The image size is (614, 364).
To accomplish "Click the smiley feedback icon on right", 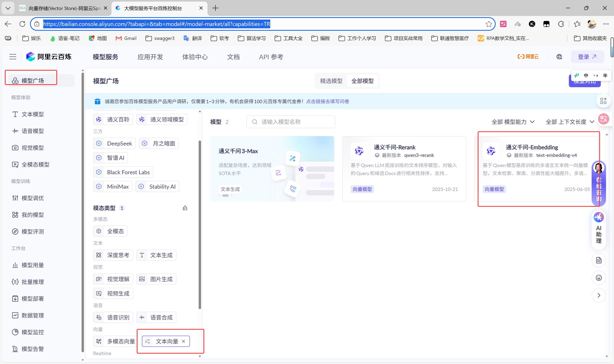I will click(599, 278).
